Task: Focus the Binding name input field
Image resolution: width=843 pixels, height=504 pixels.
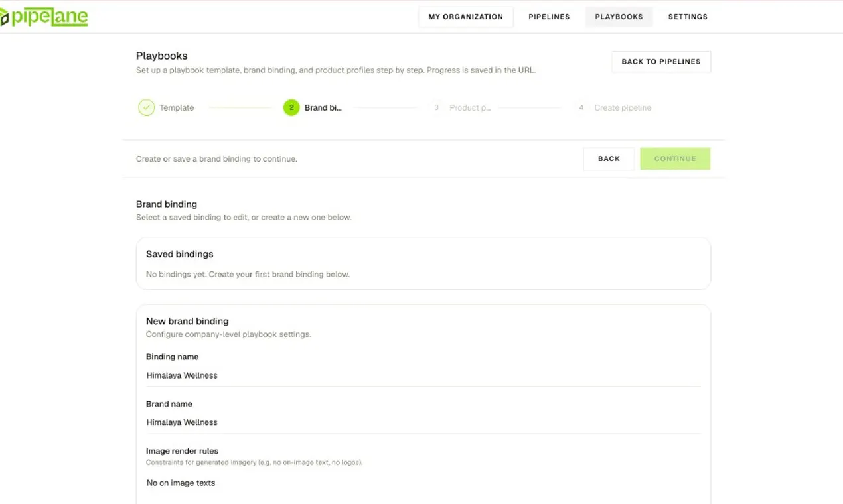Action: click(x=423, y=375)
